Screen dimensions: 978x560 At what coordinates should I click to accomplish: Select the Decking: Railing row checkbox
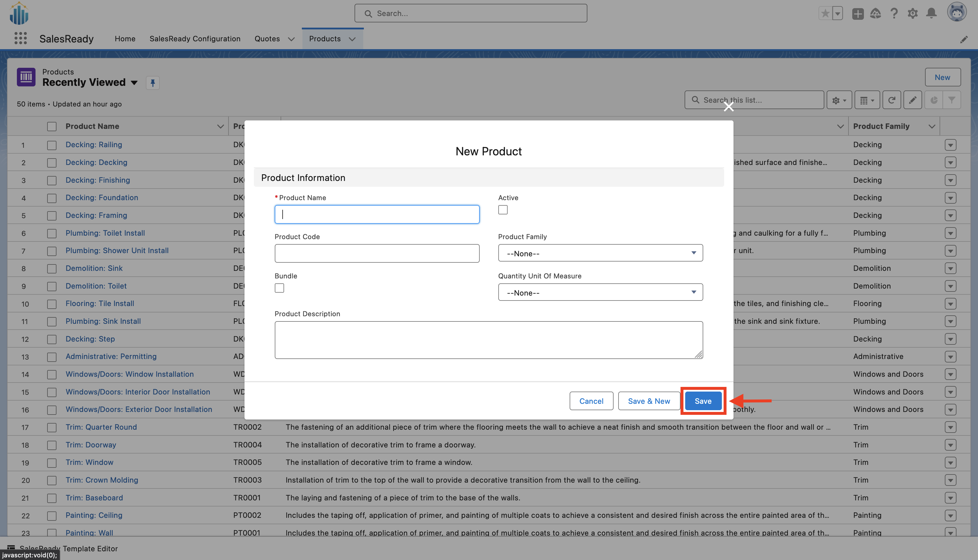tap(52, 145)
